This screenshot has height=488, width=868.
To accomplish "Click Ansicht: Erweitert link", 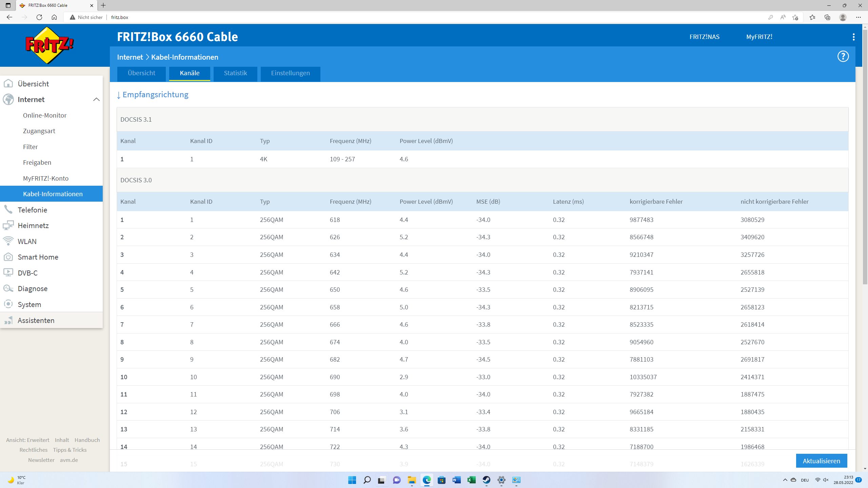I will click(27, 440).
